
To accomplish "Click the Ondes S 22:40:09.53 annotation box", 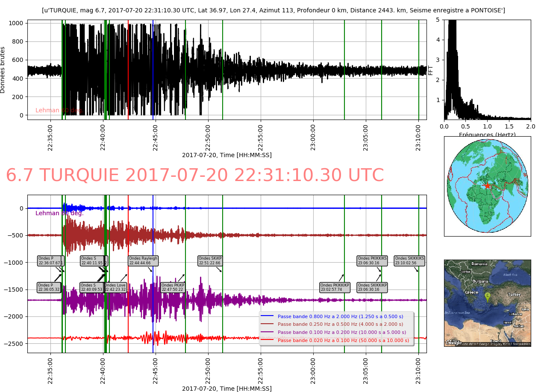I will click(x=91, y=287).
